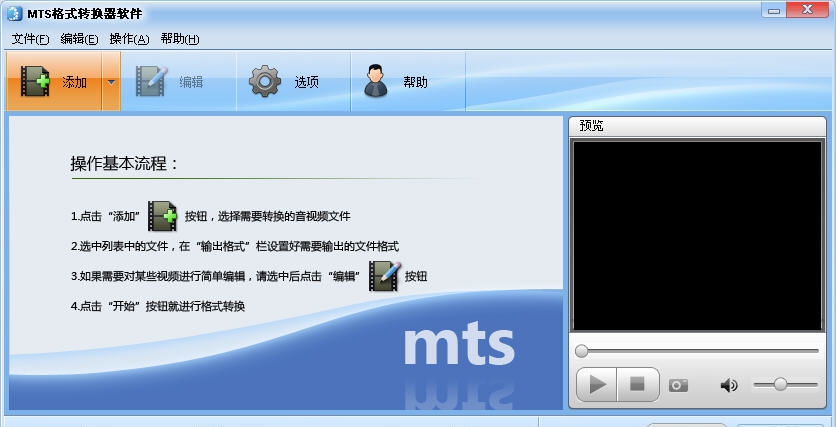Click the 添加 (Add) film icon button
The width and height of the screenshot is (836, 427).
coord(54,82)
